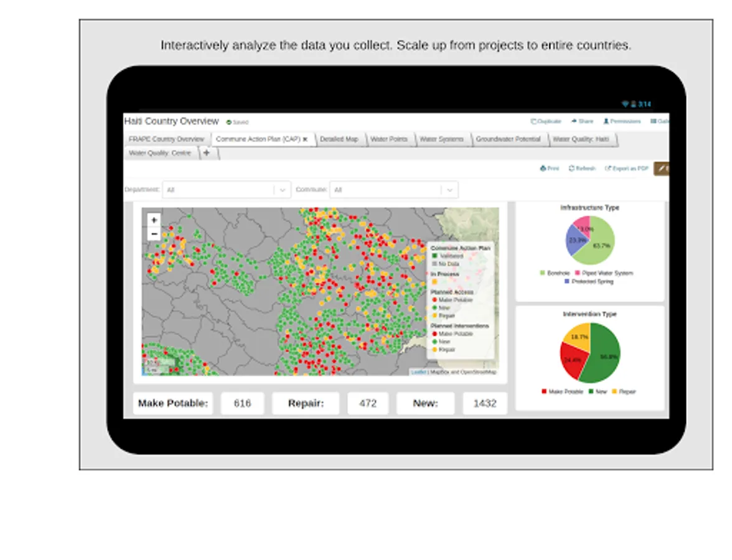Click the Repair: label box

306,403
